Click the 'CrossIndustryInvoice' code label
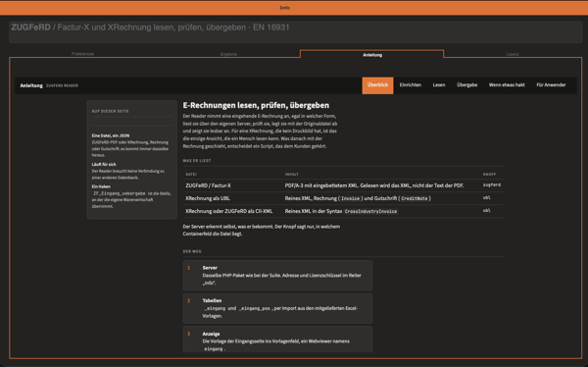 [x=370, y=212]
